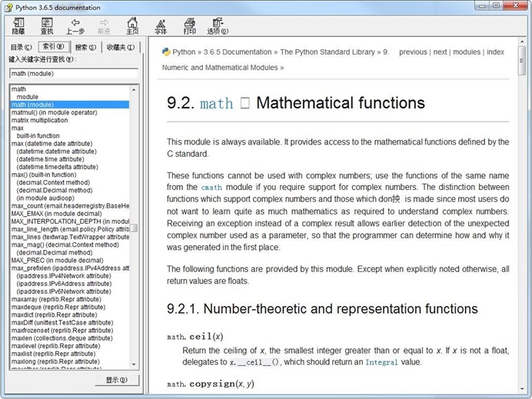Click the 查找 (Find) toolbar icon

click(47, 26)
